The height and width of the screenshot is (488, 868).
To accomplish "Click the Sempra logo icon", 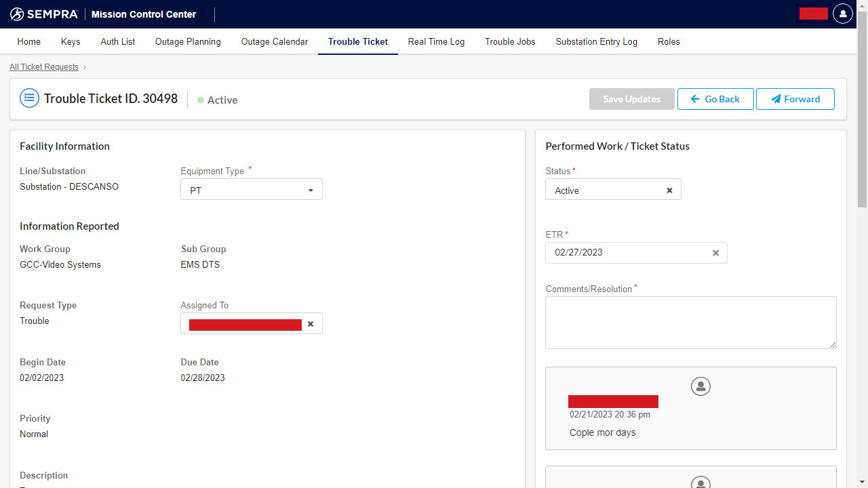I will [x=18, y=14].
